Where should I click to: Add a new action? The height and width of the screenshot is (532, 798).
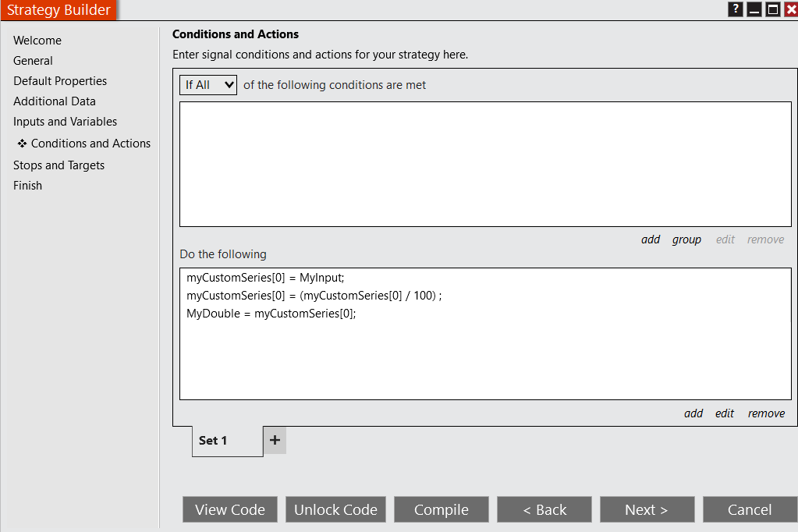693,413
